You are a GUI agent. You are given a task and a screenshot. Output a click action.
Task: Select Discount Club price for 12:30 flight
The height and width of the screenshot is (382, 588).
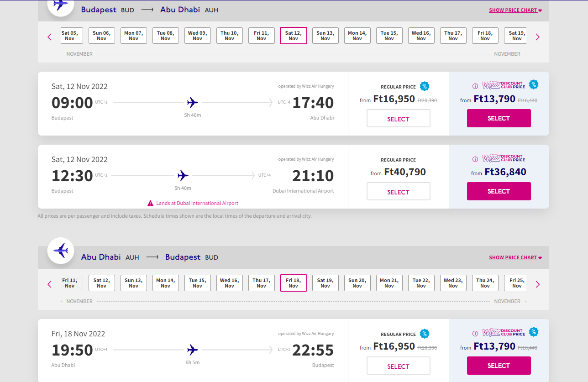coord(499,191)
